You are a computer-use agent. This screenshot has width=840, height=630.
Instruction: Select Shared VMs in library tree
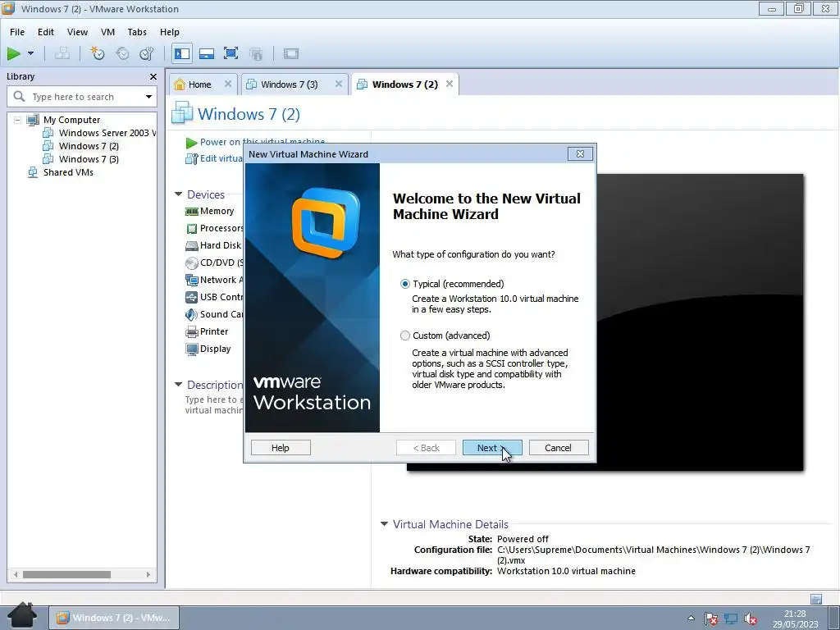click(x=68, y=172)
